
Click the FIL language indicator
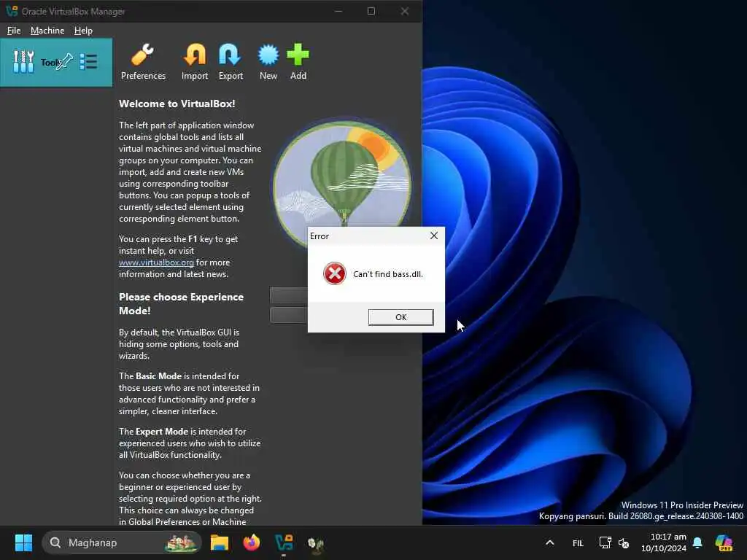tap(578, 542)
